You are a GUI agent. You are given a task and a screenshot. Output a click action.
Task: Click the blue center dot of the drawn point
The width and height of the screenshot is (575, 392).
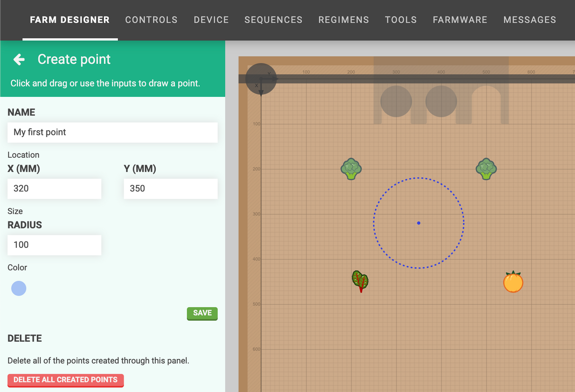[419, 223]
